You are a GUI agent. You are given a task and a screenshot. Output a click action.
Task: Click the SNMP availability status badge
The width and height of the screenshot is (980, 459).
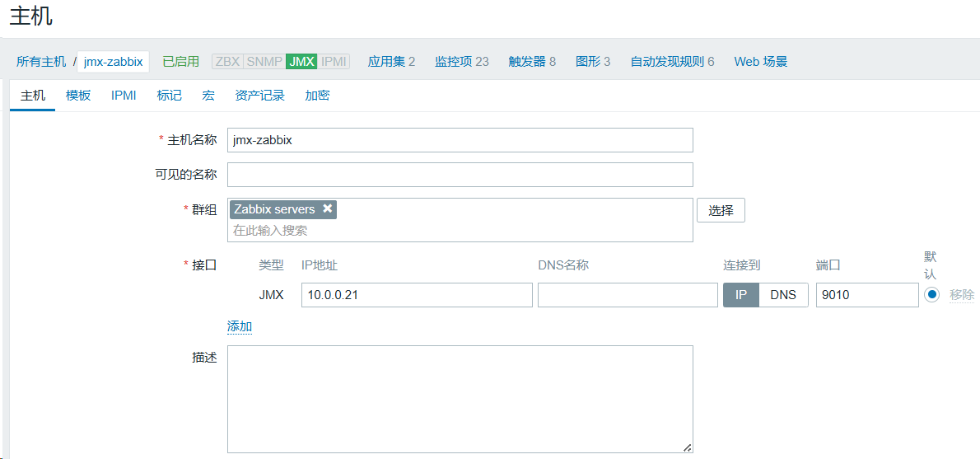pos(264,62)
